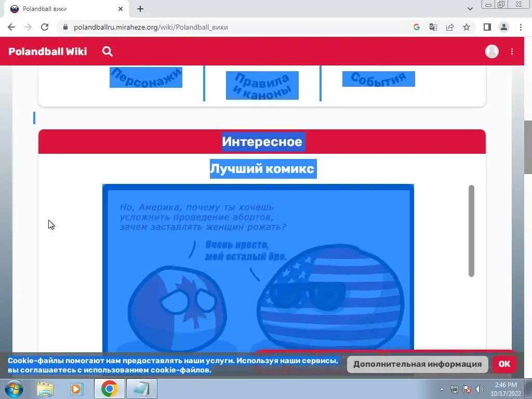532x399 pixels.
Task: Bookmark the page with the star icon
Action: coord(467,27)
